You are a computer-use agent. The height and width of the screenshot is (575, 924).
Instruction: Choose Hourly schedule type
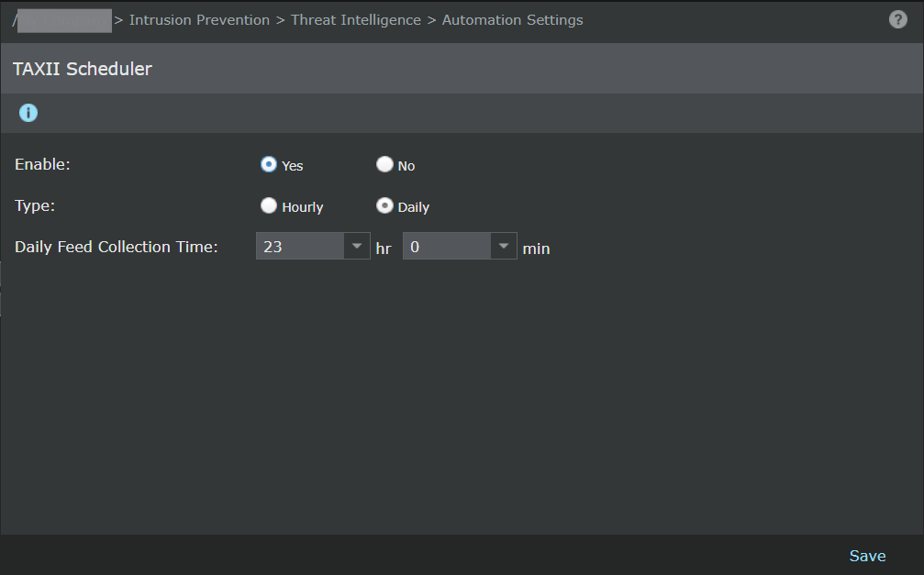coord(269,205)
